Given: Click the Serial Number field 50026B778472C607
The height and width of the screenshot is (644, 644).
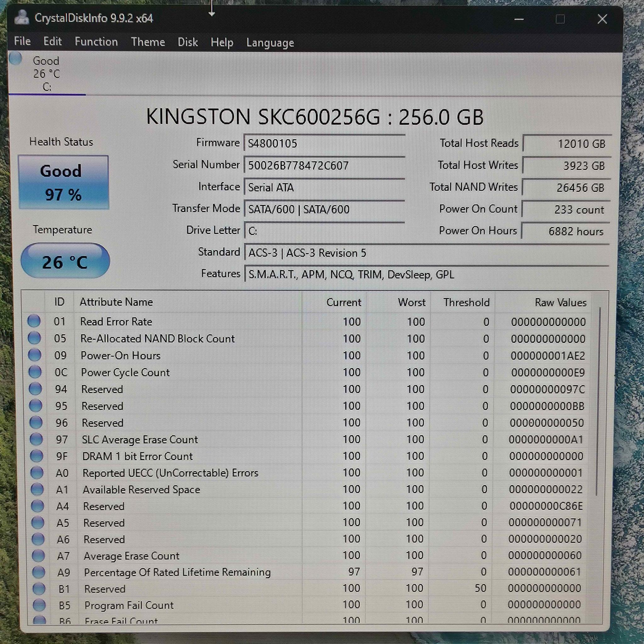Looking at the screenshot, I should tap(324, 165).
